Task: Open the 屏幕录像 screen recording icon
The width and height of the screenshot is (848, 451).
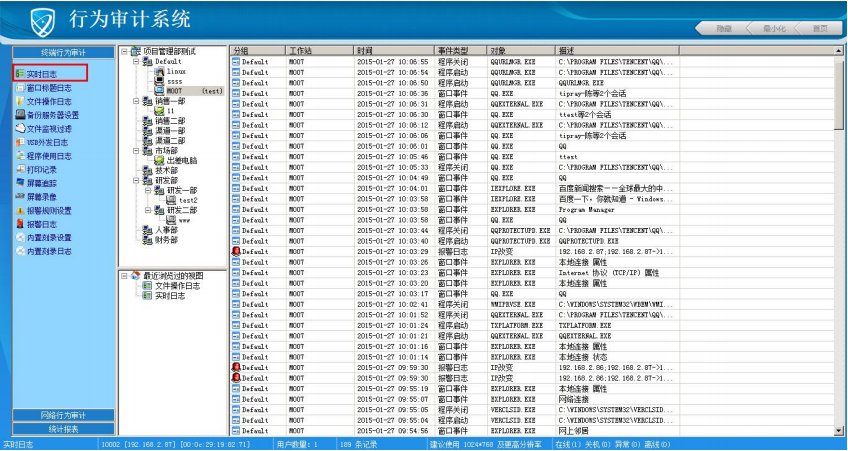Action: click(x=20, y=196)
